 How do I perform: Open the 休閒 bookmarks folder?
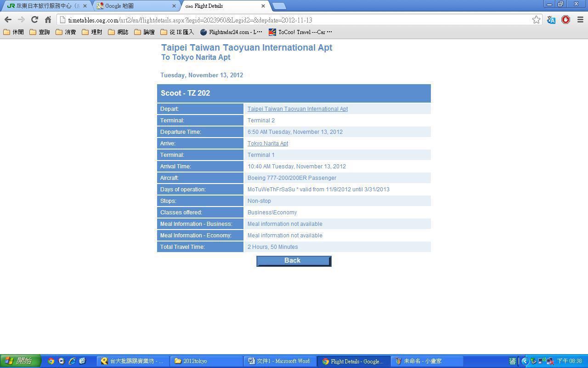point(13,32)
